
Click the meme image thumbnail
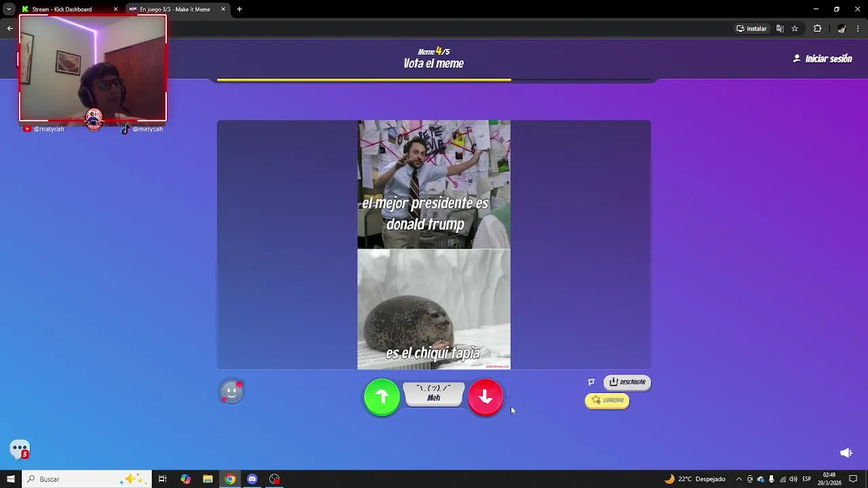point(434,245)
